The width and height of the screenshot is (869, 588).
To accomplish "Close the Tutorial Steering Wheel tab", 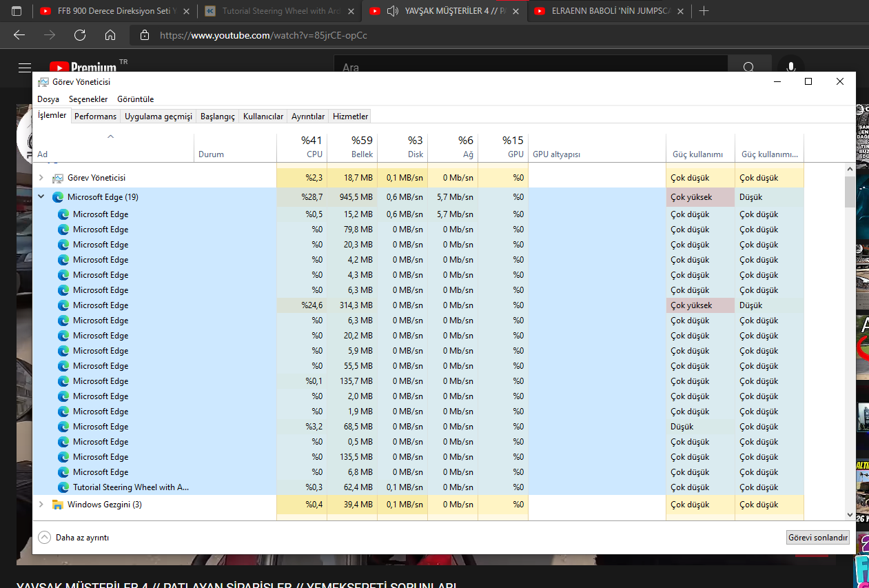I will (x=351, y=11).
